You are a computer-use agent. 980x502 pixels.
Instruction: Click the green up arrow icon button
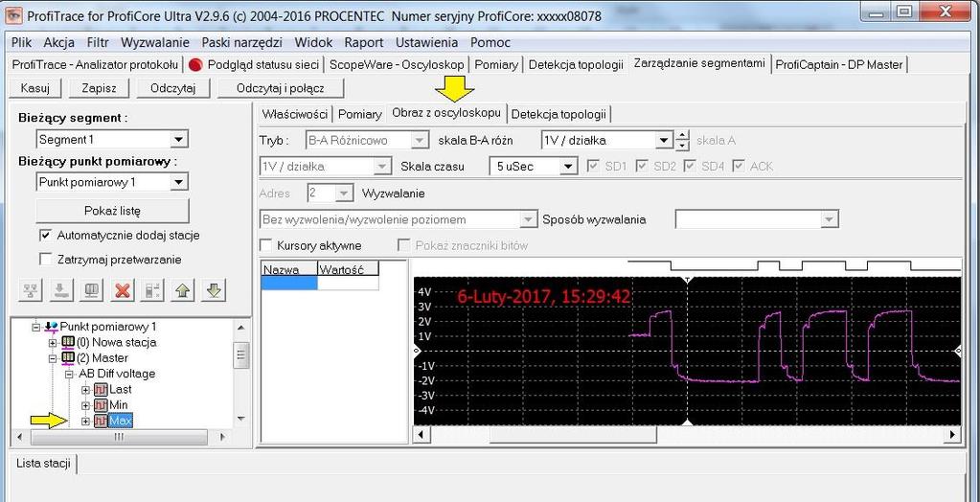(183, 290)
